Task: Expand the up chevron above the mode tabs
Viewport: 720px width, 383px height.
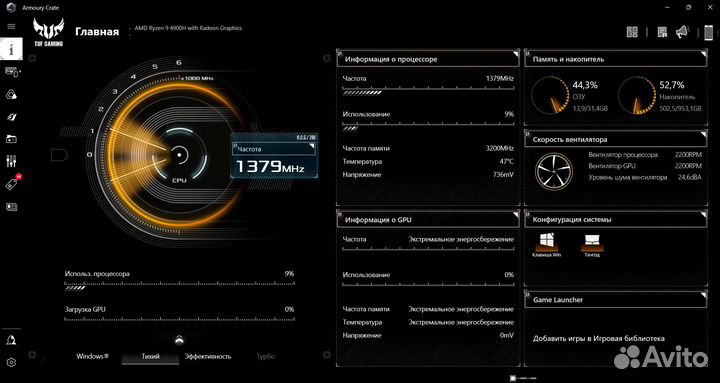Action: pos(179,339)
